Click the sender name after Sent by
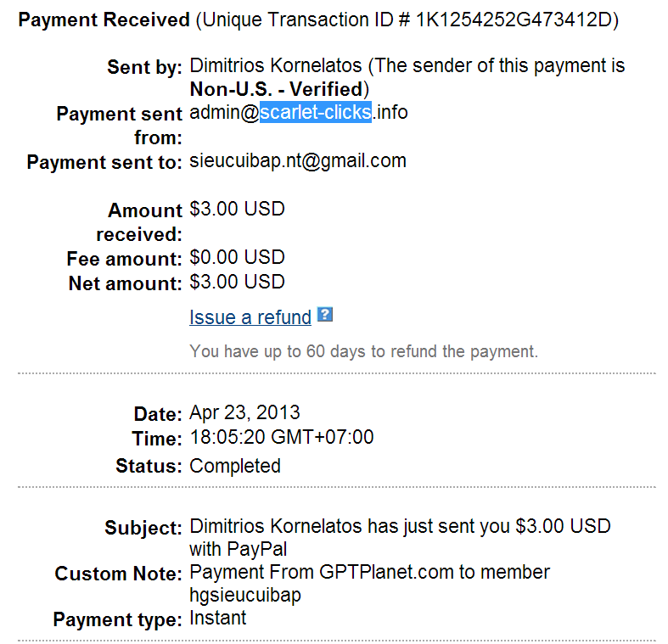Viewport: 668px width, 644px height. tap(278, 65)
